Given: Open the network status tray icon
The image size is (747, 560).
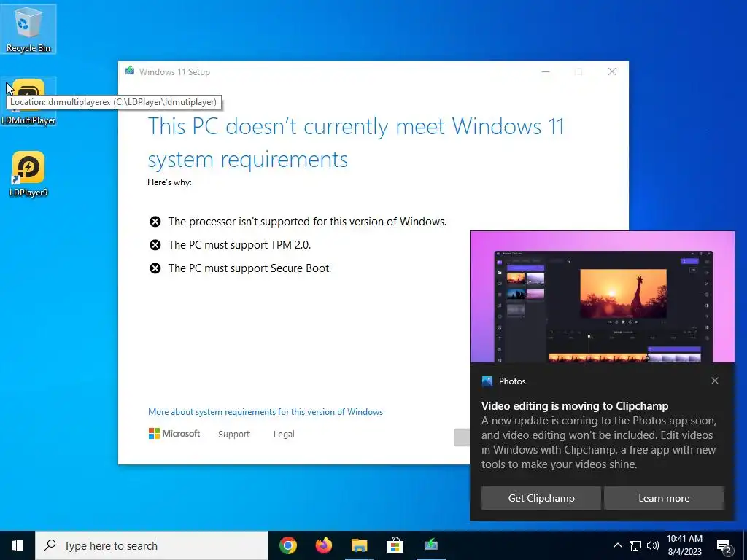Looking at the screenshot, I should 635,545.
